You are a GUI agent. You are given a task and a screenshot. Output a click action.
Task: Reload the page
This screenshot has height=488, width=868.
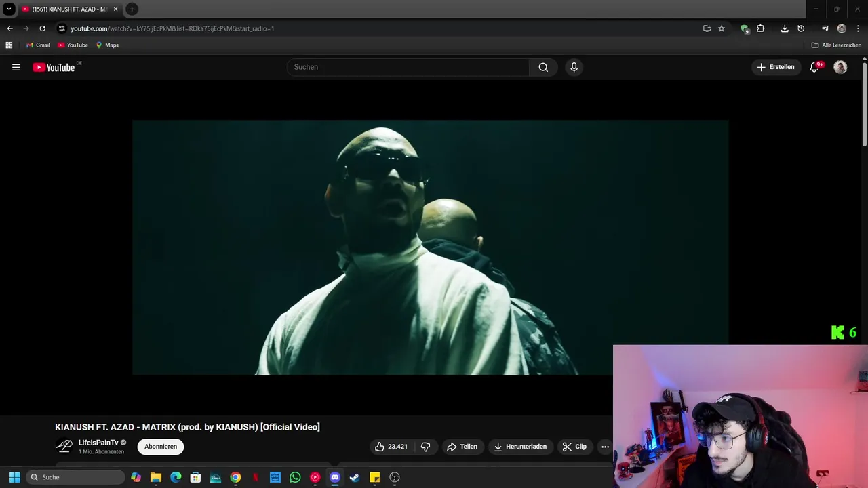42,28
